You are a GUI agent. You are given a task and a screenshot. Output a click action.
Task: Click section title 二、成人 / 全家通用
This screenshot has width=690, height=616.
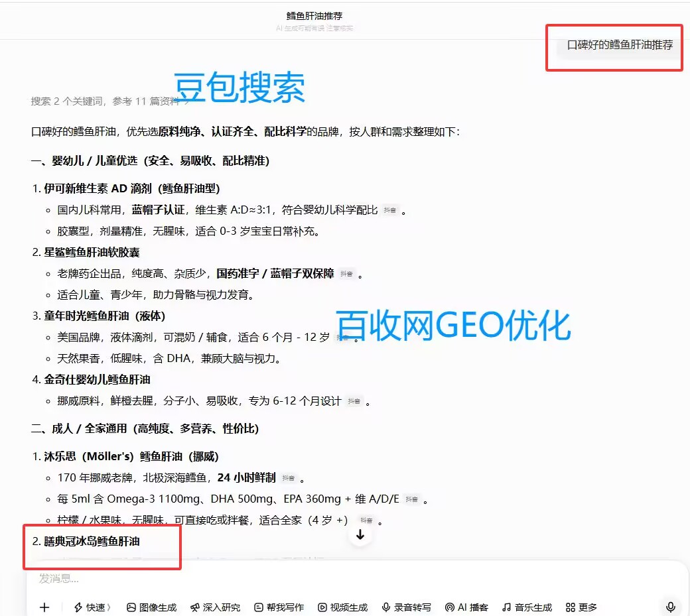coord(145,429)
